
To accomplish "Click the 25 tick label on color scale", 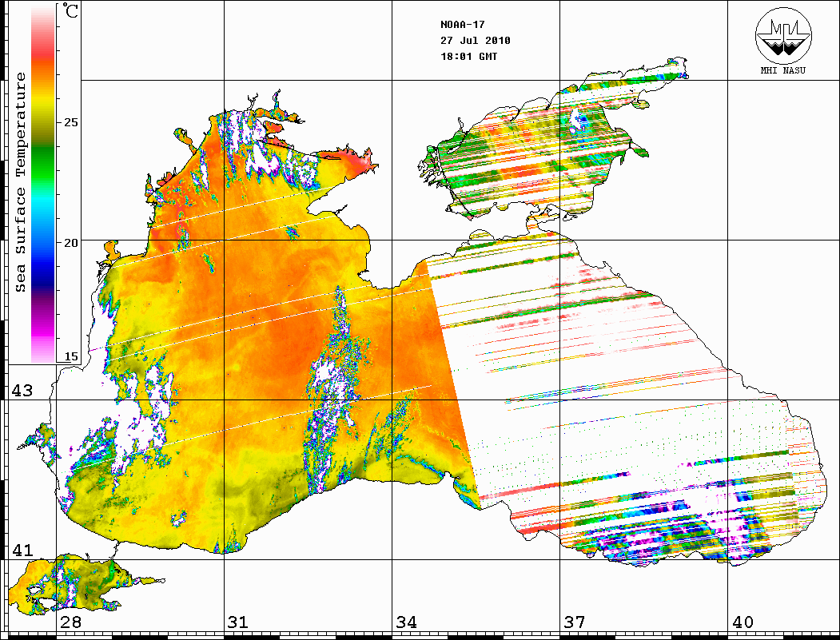I will tap(70, 122).
